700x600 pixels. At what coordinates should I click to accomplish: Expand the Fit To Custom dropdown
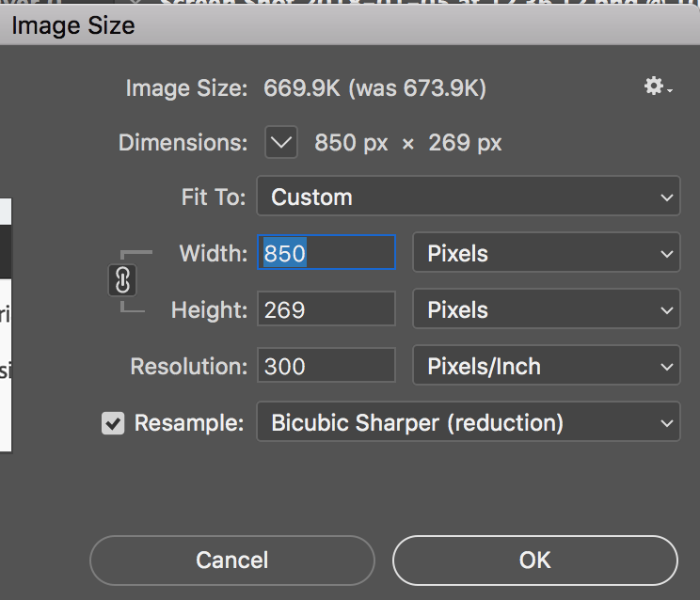(468, 197)
